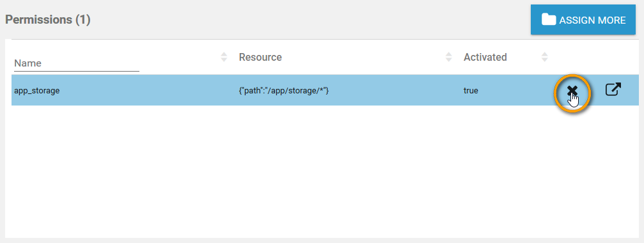Click the Permissions (1) heading

[x=47, y=20]
